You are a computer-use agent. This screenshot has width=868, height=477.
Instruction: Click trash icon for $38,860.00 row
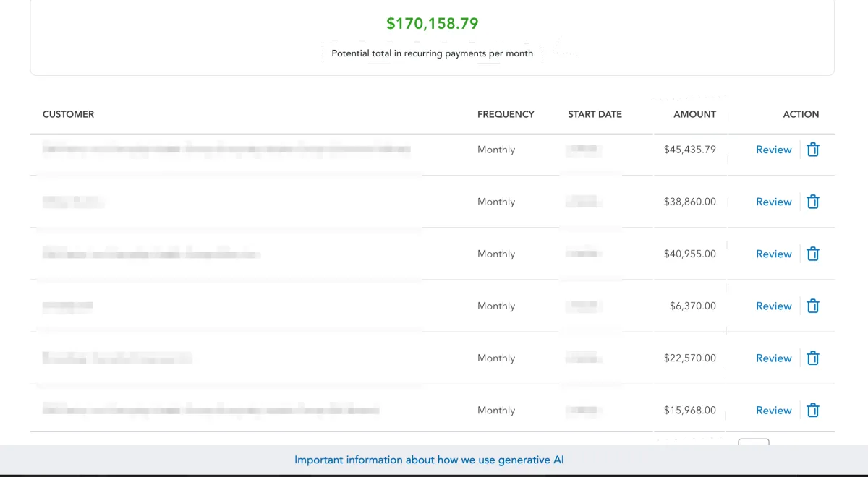point(813,202)
